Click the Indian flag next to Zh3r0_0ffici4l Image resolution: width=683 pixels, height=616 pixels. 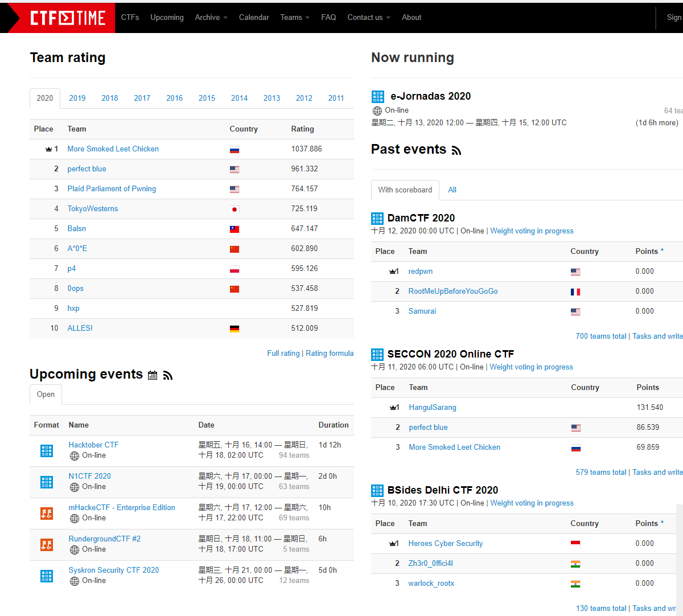tap(575, 564)
